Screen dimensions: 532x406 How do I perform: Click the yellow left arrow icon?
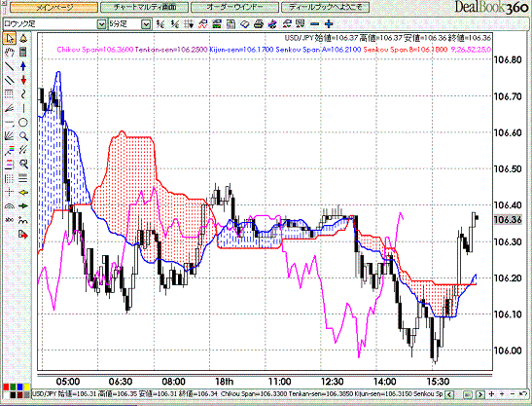pos(23,193)
